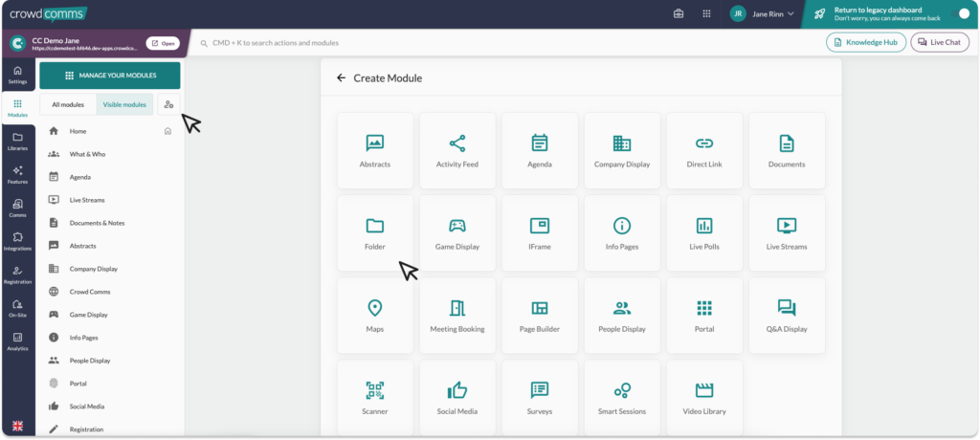This screenshot has width=980, height=440.
Task: Toggle the Return to legacy dashboard switch
Action: 963,14
